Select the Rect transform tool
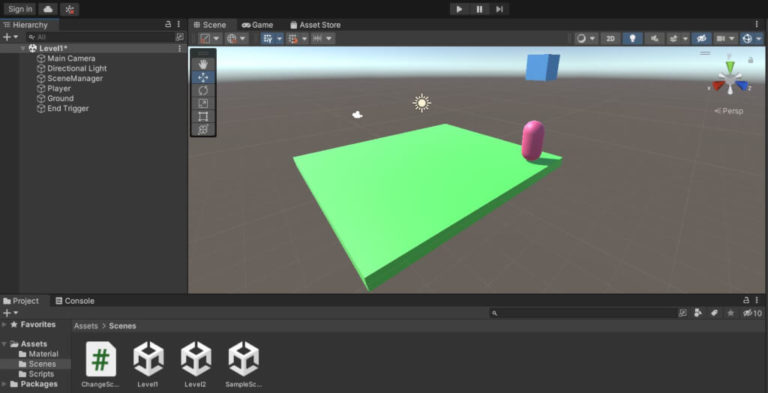This screenshot has height=393, width=768. (203, 117)
